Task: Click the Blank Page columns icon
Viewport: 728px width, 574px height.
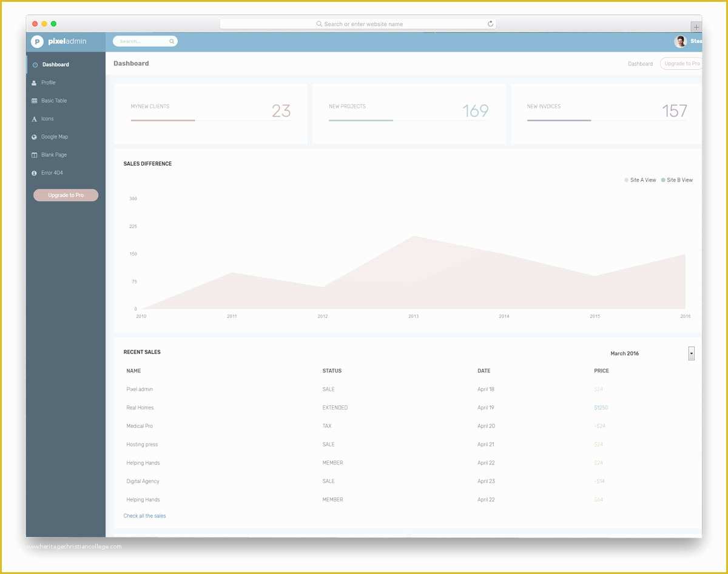Action: click(35, 155)
